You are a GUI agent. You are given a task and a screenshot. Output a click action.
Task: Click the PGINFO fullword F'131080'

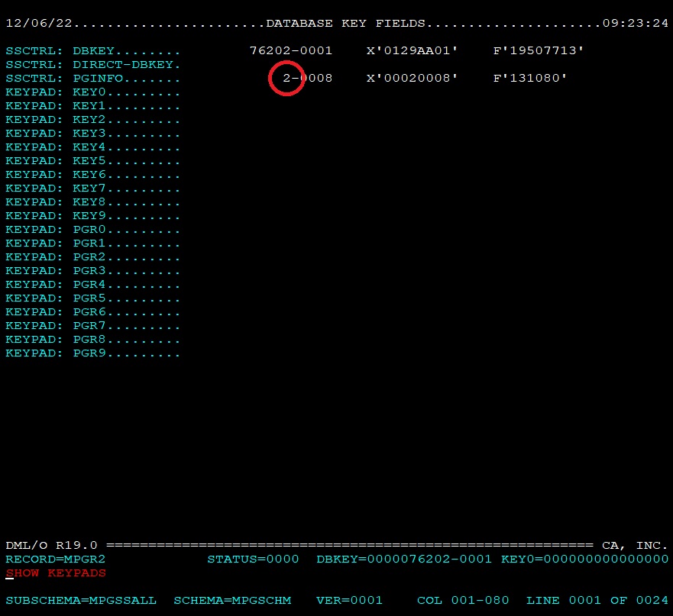click(530, 79)
